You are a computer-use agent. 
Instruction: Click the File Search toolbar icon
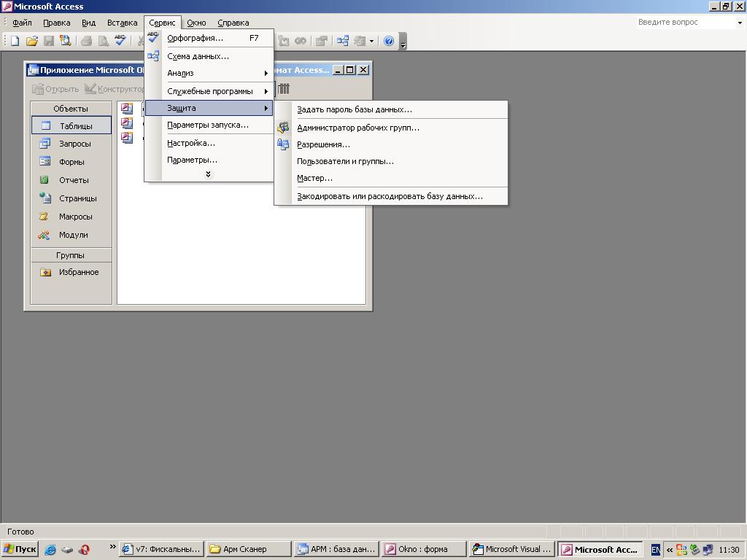tap(65, 41)
